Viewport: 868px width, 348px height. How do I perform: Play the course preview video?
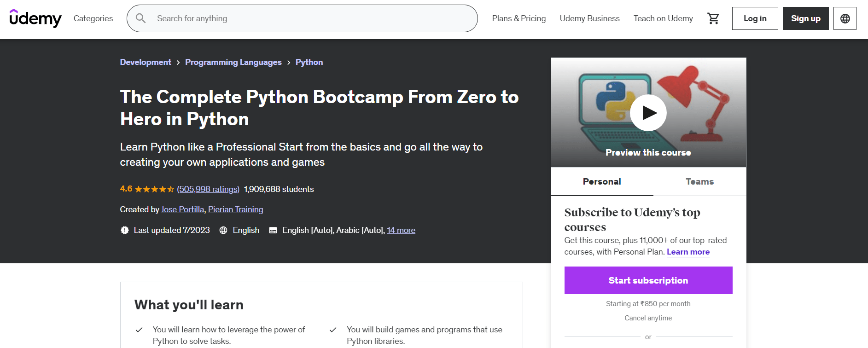coord(648,113)
